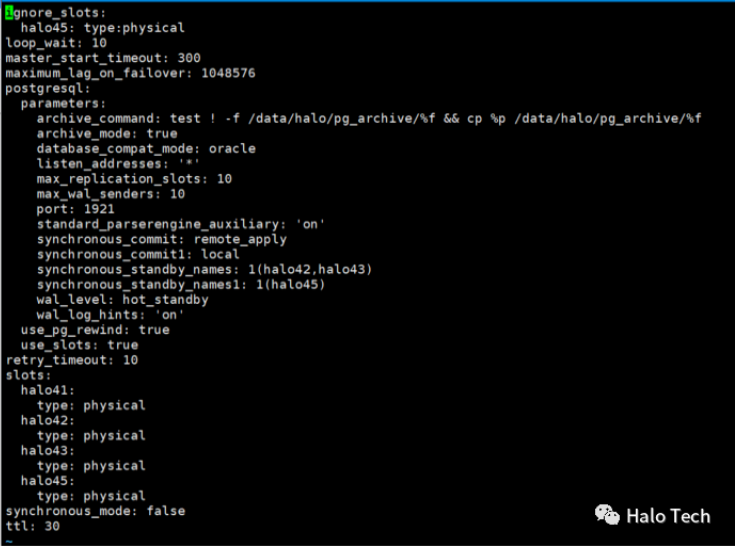Image resolution: width=735 pixels, height=547 pixels.
Task: Click the port value 1921
Action: point(99,209)
